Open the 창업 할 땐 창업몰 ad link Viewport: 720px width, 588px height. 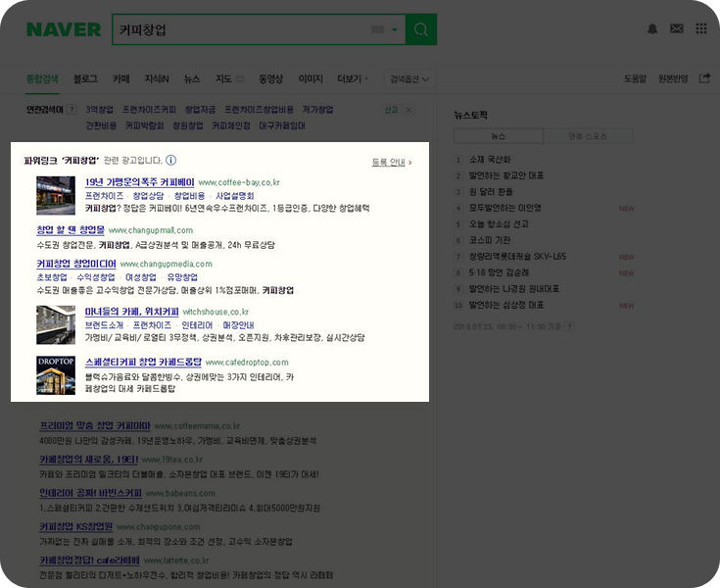(71, 229)
